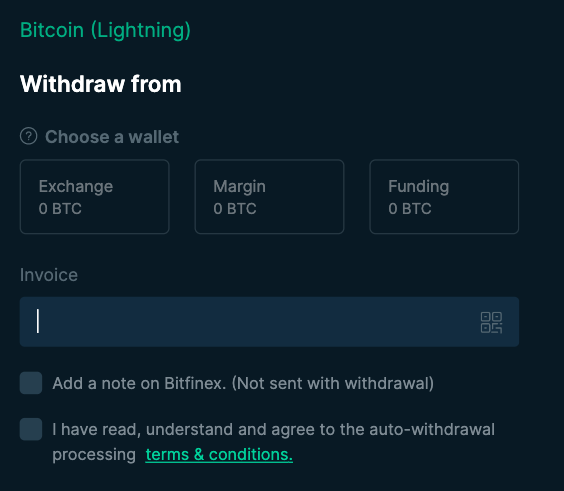Click the 0 BTC balance under Funding
The height and width of the screenshot is (491, 564).
(x=410, y=209)
